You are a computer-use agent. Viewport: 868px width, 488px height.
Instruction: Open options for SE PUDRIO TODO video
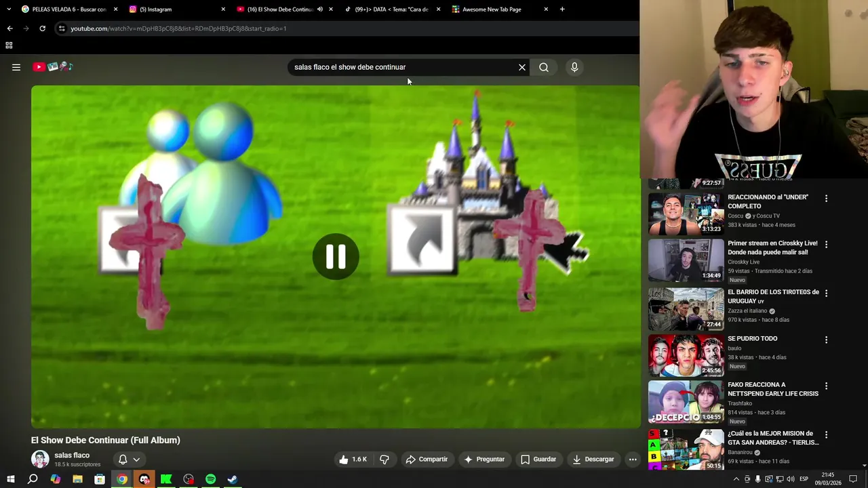click(x=826, y=340)
